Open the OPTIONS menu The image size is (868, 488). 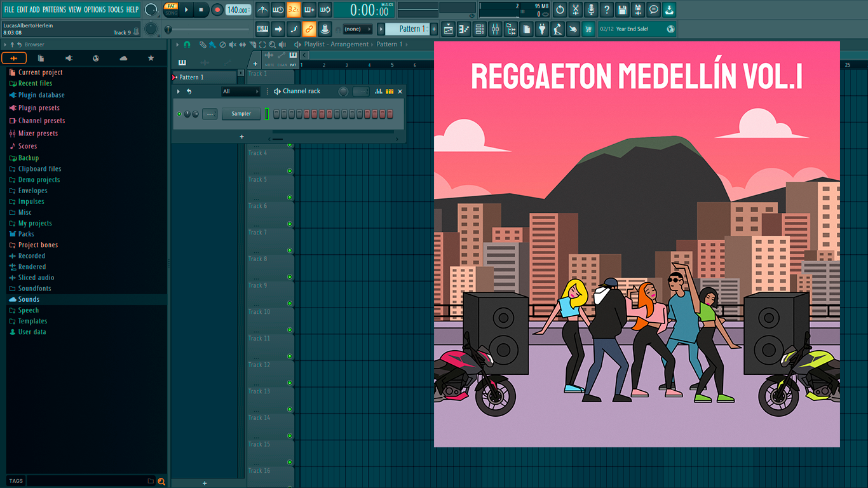pyautogui.click(x=95, y=10)
